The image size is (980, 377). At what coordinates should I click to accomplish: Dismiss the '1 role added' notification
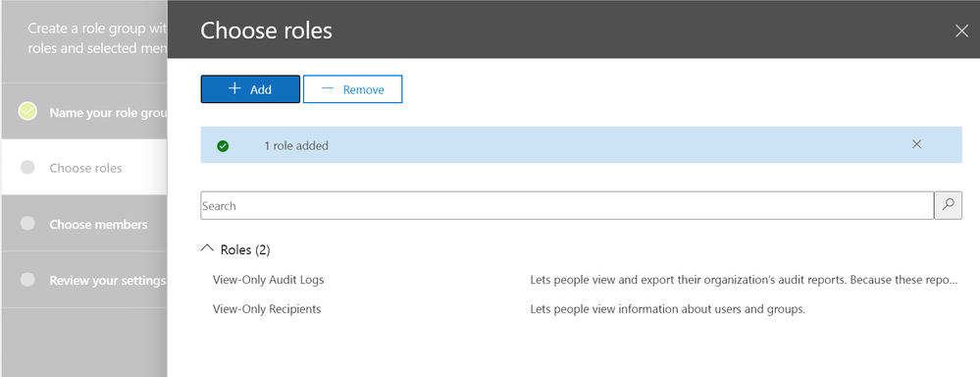coord(916,144)
